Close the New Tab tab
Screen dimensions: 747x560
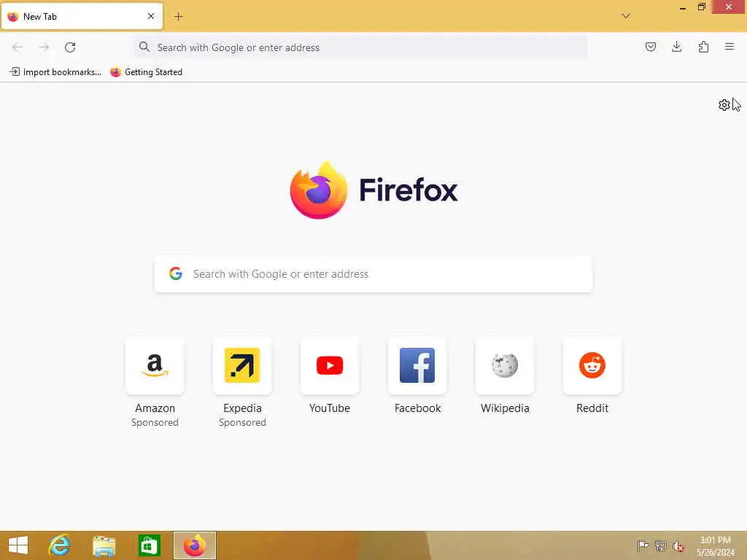tap(151, 16)
